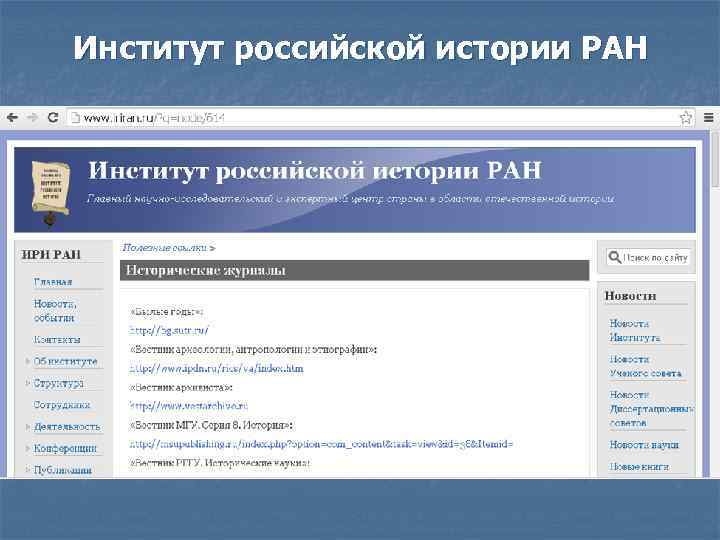The height and width of the screenshot is (540, 720).
Task: Expand the Публикации menu arrow
Action: click(x=28, y=469)
